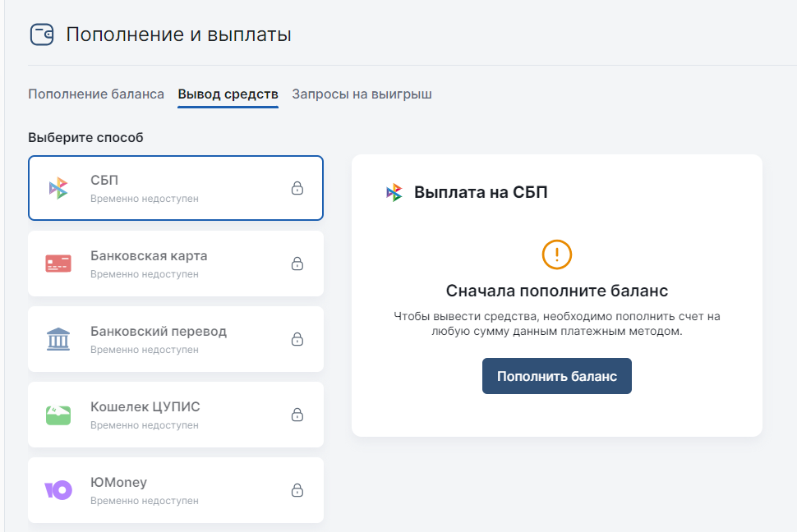Click the bank building icon for Банковский перевод

pos(58,339)
